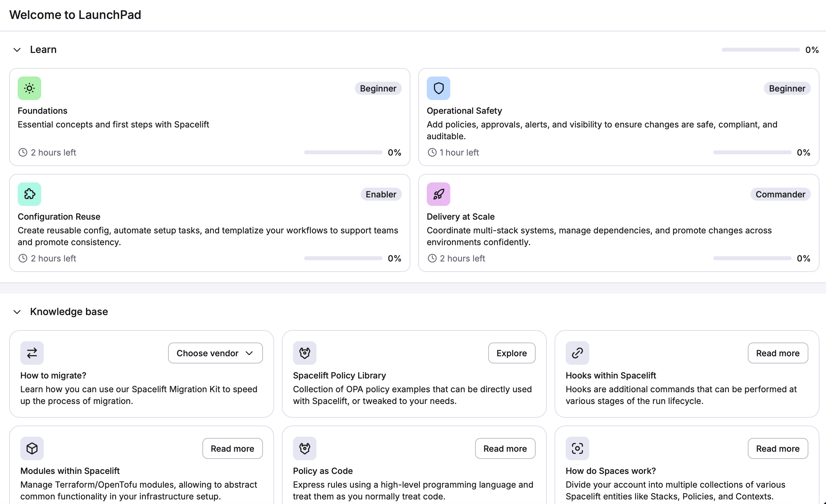Click the OPA policy examples description
Screen dimensions: 826x504
tap(412, 395)
